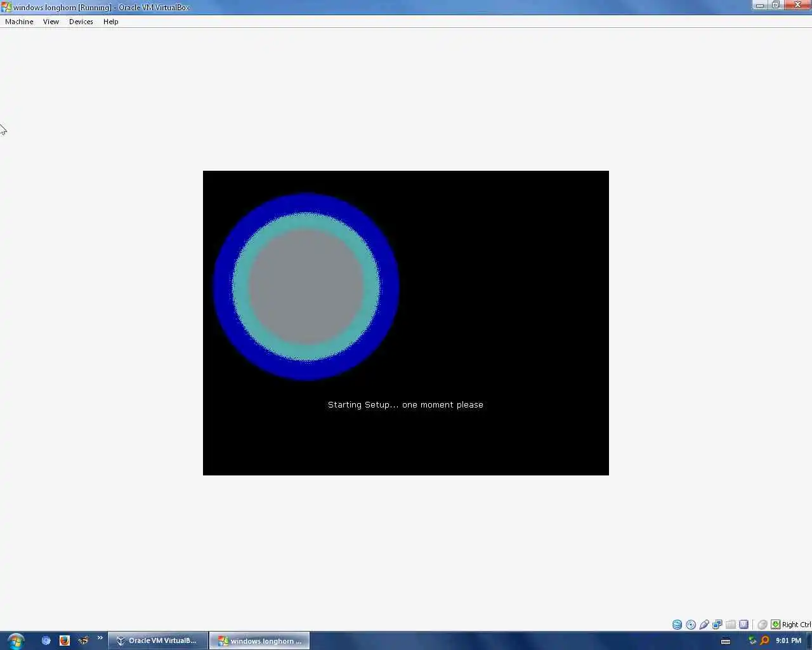Restore down the VirtualBox window
The width and height of the screenshot is (812, 650).
(x=775, y=5)
